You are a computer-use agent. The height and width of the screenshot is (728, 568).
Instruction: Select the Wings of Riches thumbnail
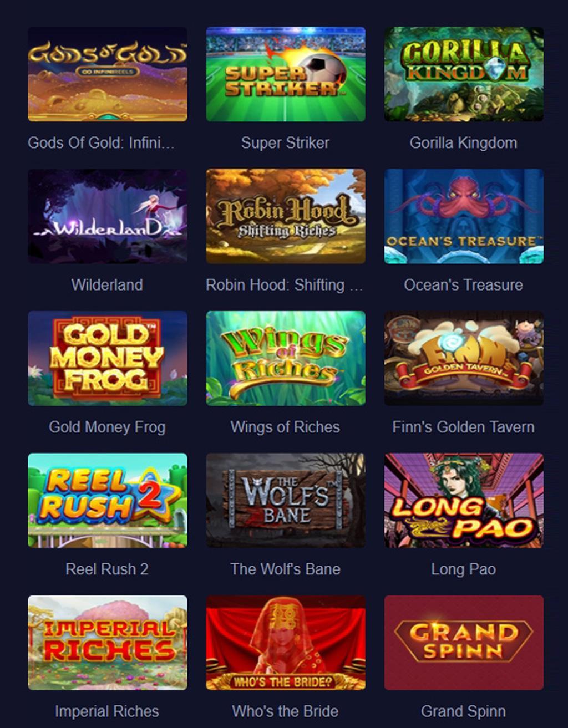click(286, 358)
